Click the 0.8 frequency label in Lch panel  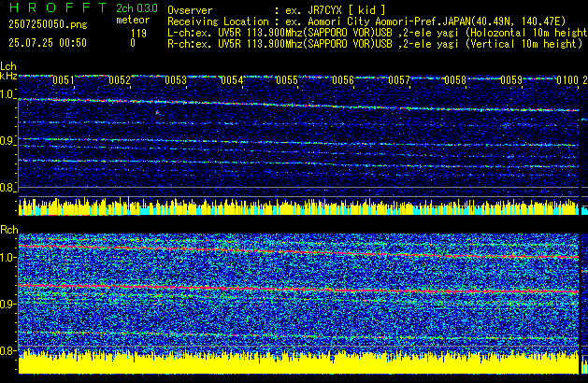pyautogui.click(x=7, y=188)
